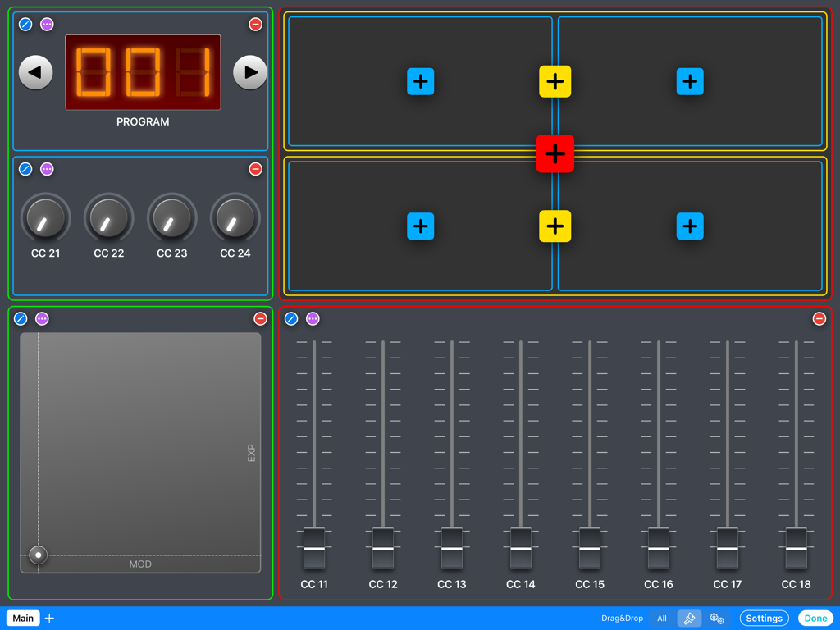The width and height of the screenshot is (840, 630).
Task: Tap the puck on the MOD/EXP XY pad
Action: [x=38, y=555]
